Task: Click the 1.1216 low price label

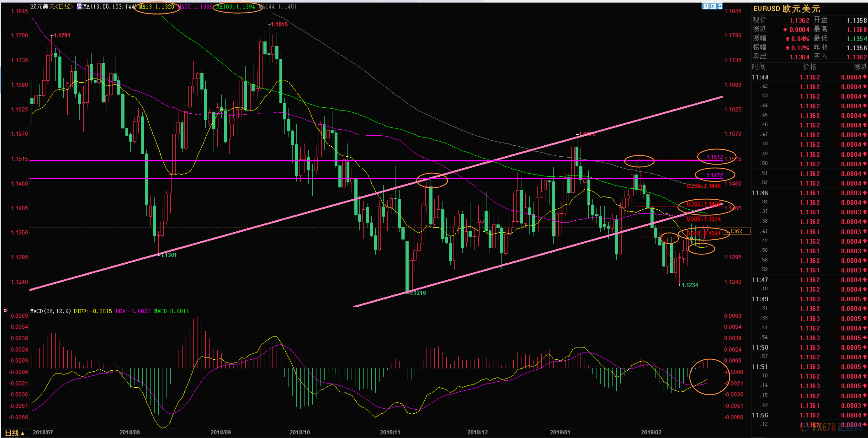Action: click(x=418, y=293)
